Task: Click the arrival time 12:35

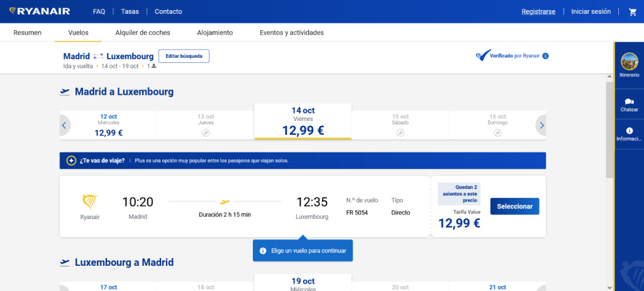Action: click(312, 202)
